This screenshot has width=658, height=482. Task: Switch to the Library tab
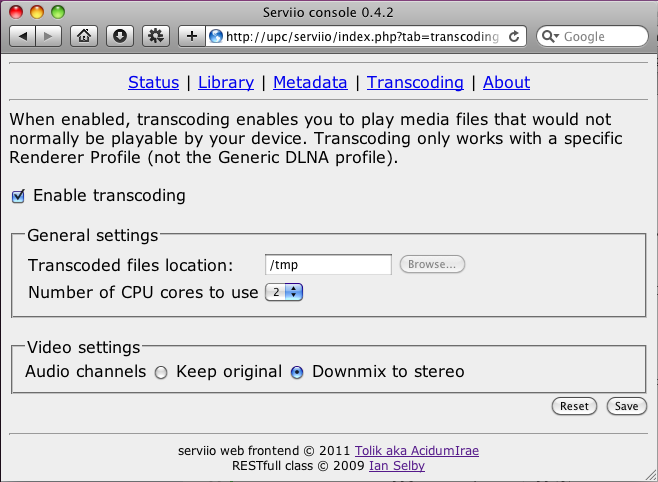point(226,83)
